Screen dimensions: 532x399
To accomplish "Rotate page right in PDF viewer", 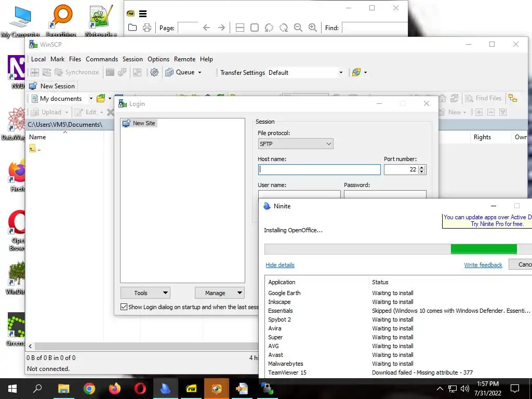I will click(x=284, y=28).
